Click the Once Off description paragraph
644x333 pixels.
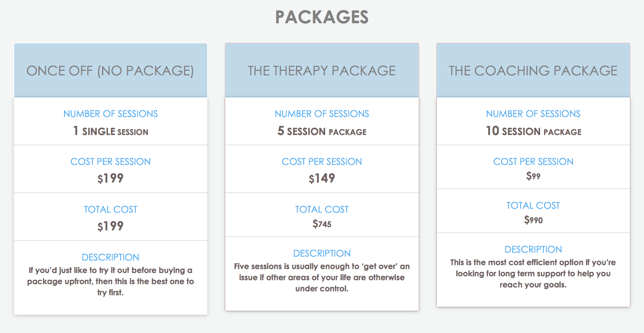(x=111, y=281)
